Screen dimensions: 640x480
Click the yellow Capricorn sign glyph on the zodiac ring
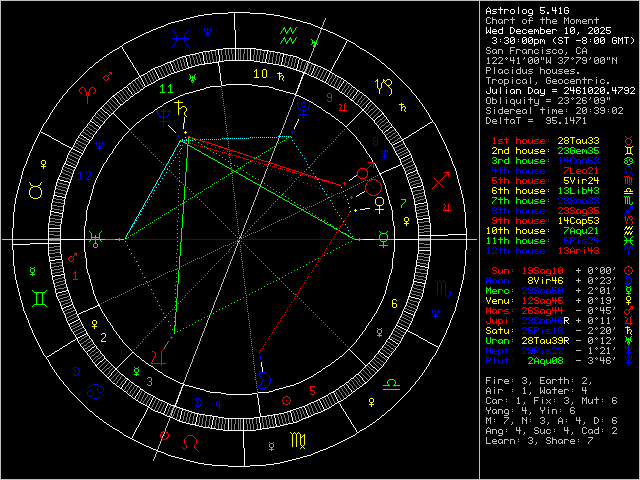pyautogui.click(x=384, y=87)
